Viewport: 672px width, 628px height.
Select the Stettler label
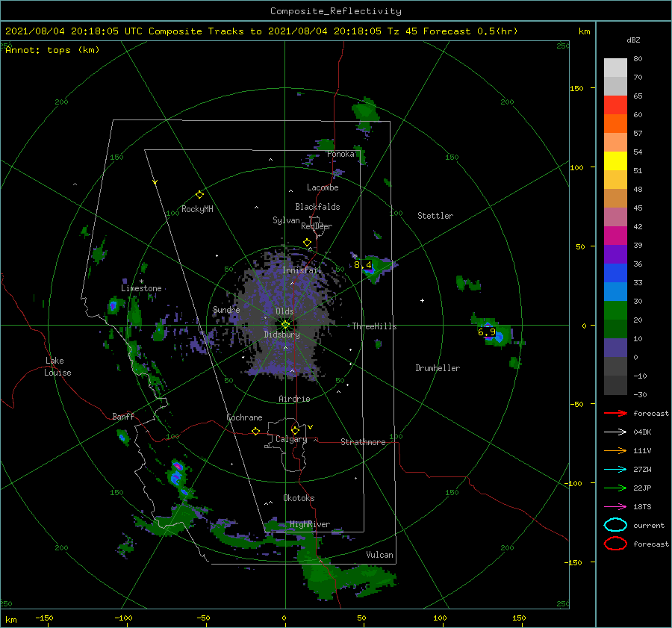[435, 216]
